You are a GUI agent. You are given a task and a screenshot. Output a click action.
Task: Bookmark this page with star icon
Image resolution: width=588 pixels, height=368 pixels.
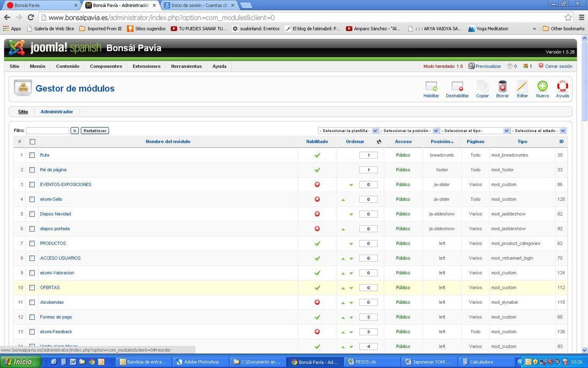[x=568, y=17]
